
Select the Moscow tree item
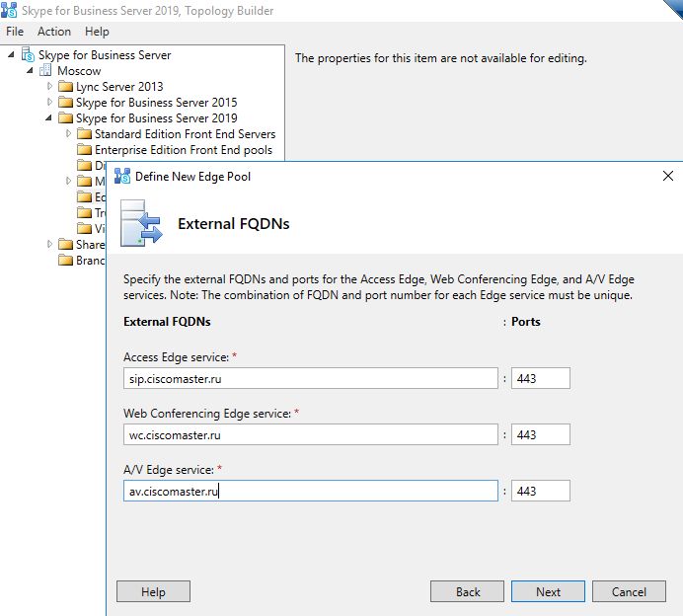79,70
